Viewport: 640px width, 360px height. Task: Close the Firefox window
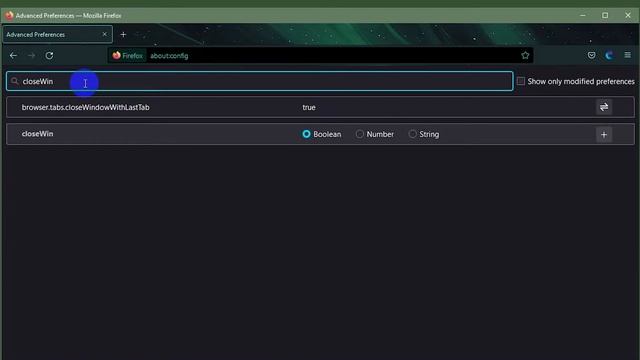[628, 16]
